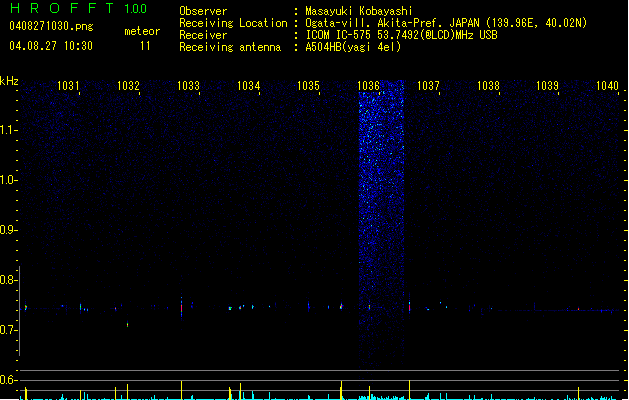This screenshot has width=629, height=400.
Task: Click the Observer field label
Action: (x=203, y=11)
